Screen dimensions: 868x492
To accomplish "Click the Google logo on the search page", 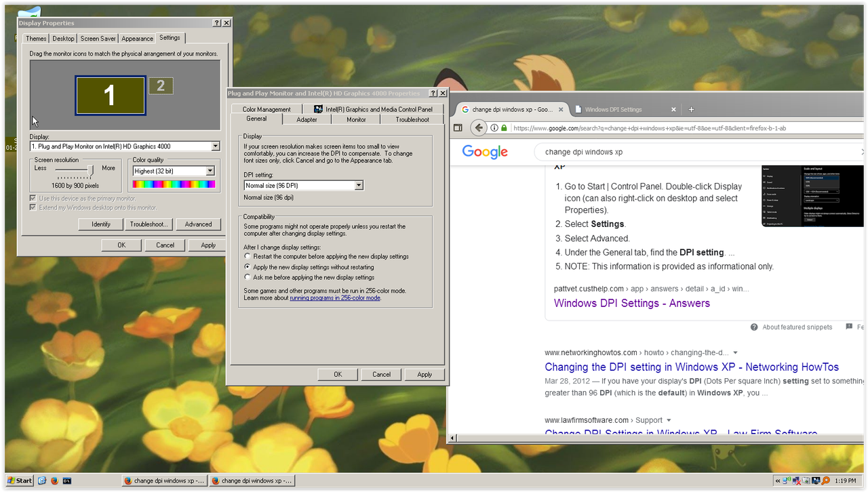I will pyautogui.click(x=485, y=152).
